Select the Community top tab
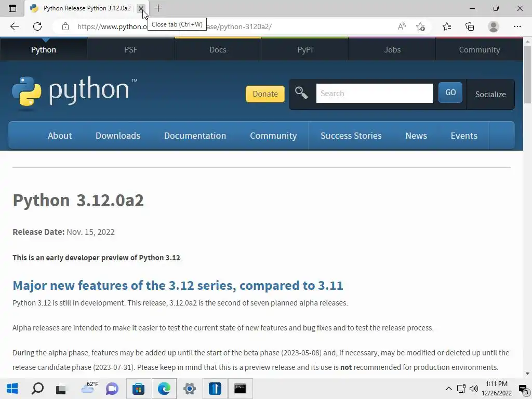 [x=480, y=49]
